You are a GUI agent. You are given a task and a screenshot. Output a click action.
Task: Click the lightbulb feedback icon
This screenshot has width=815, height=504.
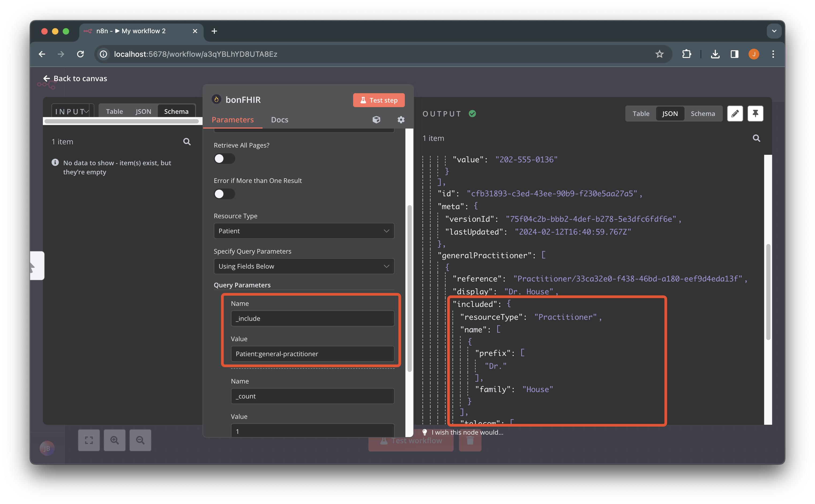coord(424,432)
